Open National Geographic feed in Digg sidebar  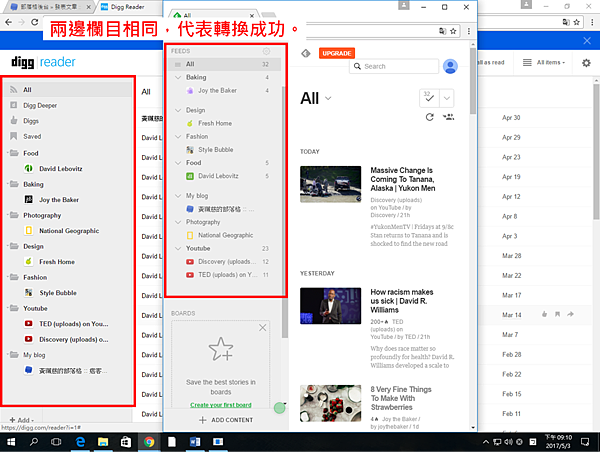tap(69, 231)
